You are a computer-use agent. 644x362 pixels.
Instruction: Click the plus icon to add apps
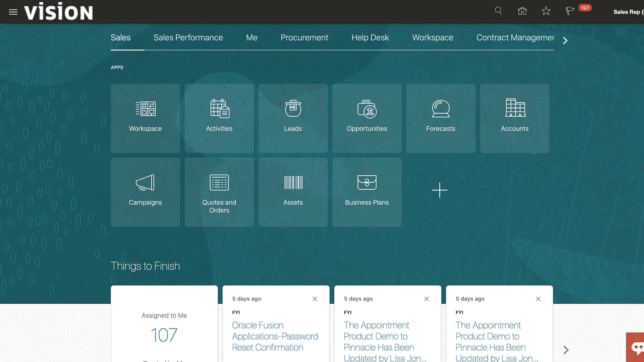(439, 190)
